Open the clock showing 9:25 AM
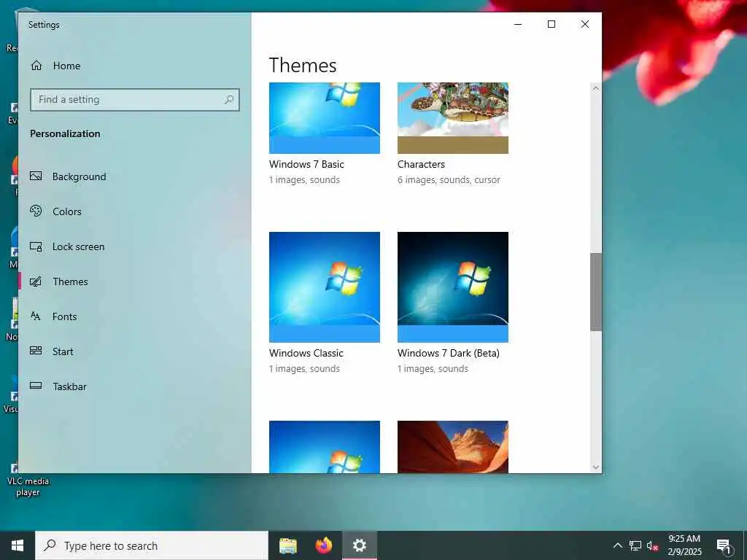This screenshot has height=560, width=747. pyautogui.click(x=684, y=545)
